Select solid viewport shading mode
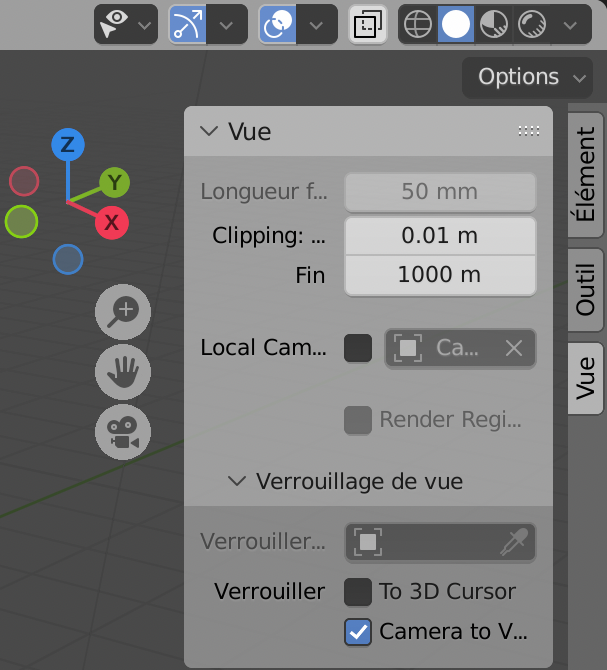Screen dimensions: 607x670 point(455,24)
